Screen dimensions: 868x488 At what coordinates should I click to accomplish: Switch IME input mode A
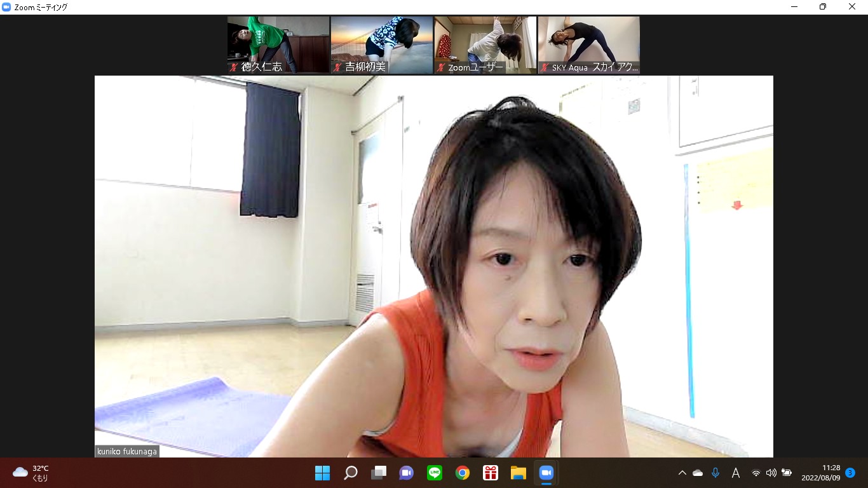coord(736,473)
